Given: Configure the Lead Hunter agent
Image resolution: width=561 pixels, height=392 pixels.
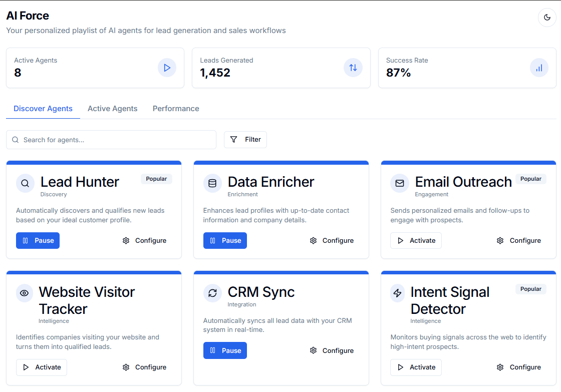Looking at the screenshot, I should [x=144, y=240].
